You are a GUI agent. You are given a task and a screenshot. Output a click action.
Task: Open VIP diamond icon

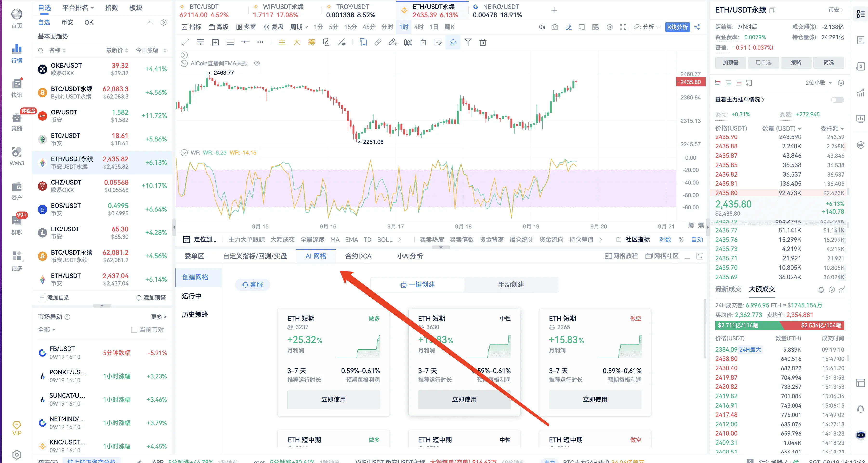click(17, 428)
